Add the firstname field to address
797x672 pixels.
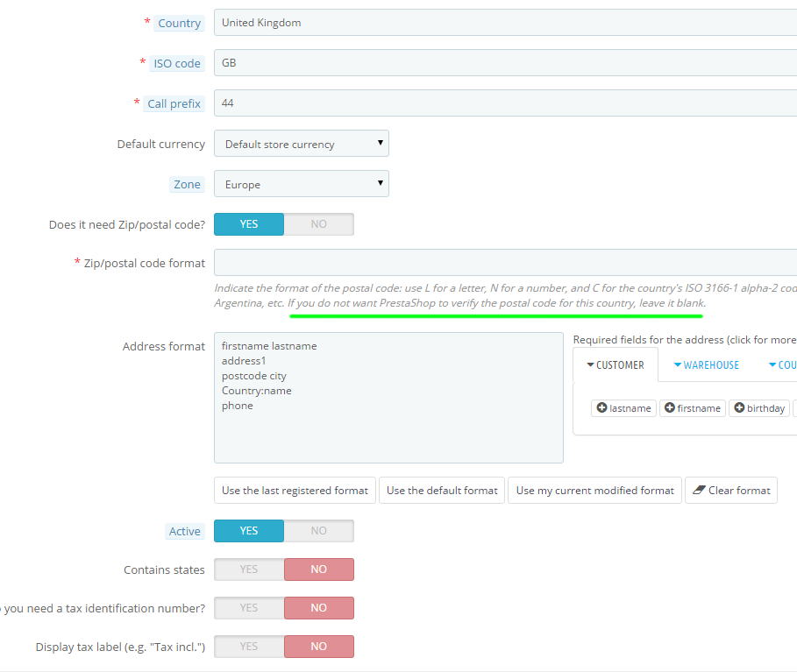(693, 408)
